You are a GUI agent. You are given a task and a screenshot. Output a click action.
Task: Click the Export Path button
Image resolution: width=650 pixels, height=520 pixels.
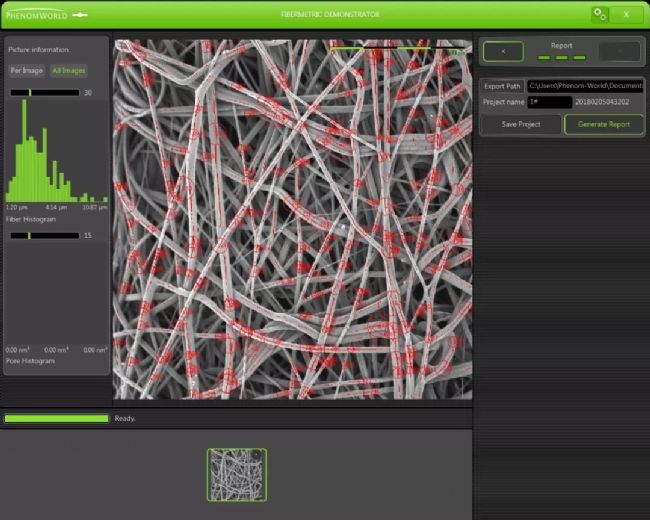pos(502,86)
